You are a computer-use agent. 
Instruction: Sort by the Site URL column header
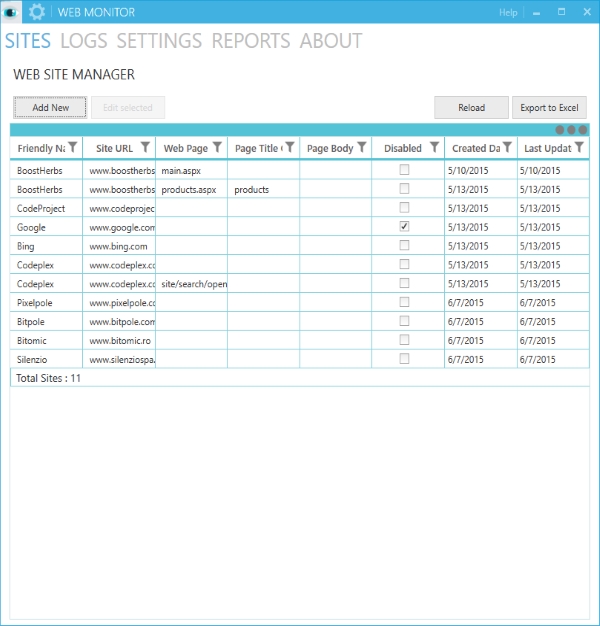[114, 149]
